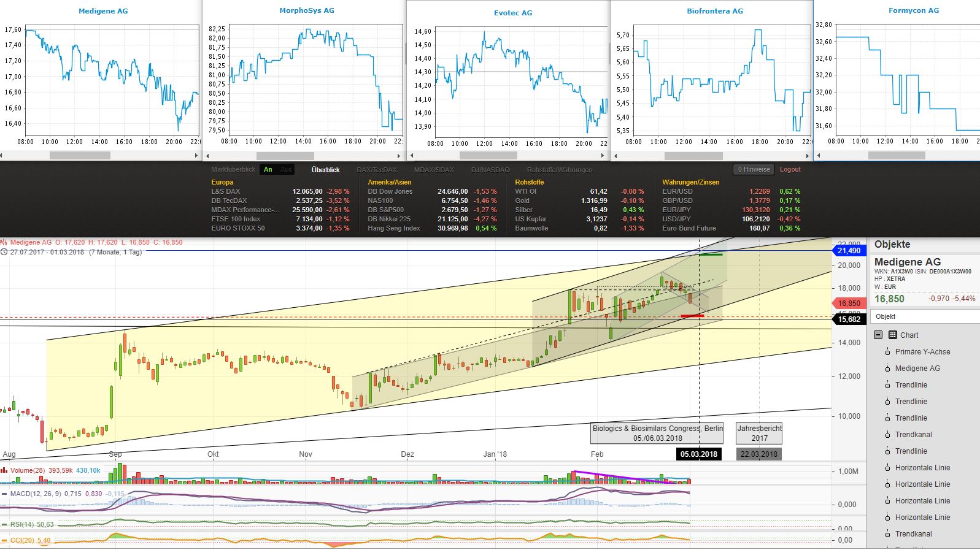
Task: Select the scrollbar thumb under Formycon AG chart
Action: pos(898,156)
